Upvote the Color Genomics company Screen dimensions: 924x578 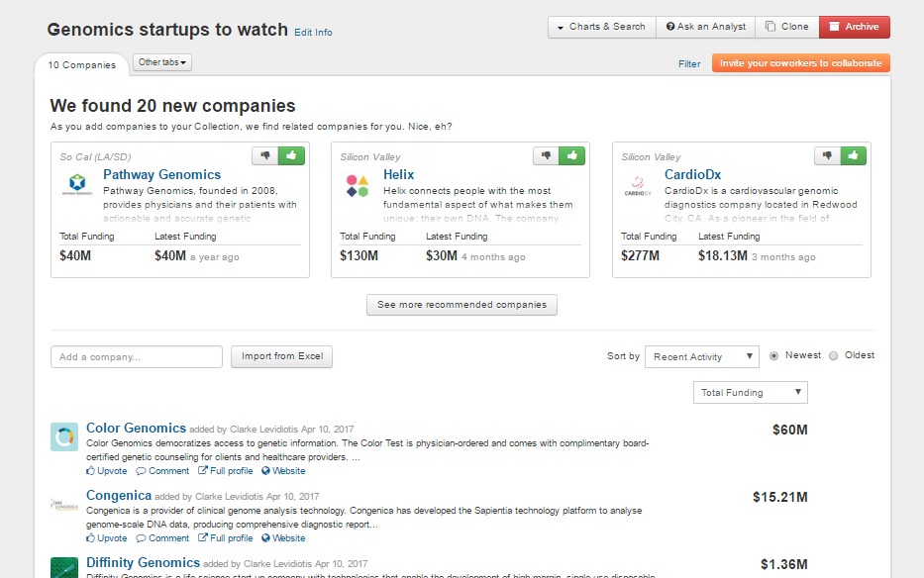coord(107,471)
